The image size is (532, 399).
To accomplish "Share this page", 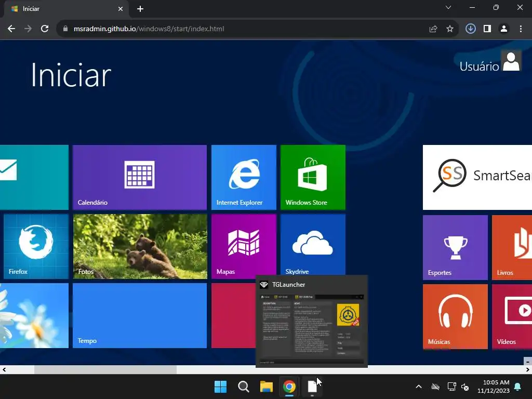I will pos(433,29).
